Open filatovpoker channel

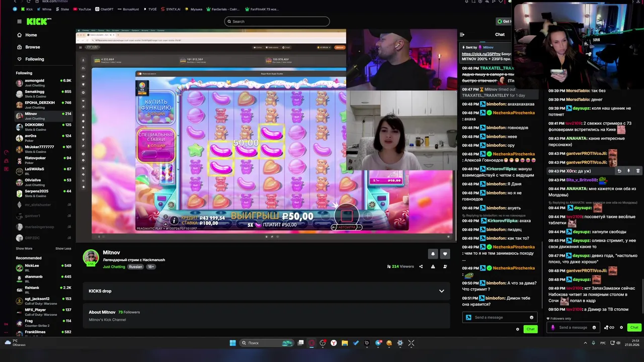[x=44, y=160]
